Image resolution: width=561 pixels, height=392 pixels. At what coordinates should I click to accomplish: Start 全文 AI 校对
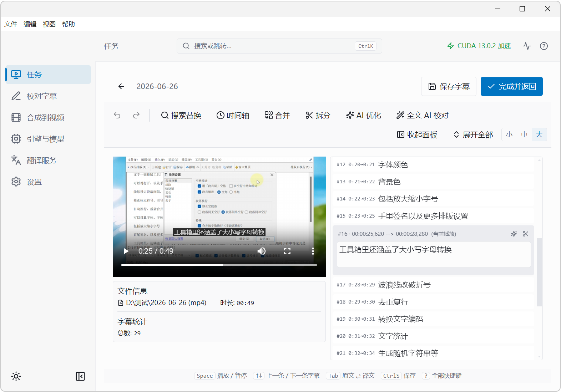423,115
